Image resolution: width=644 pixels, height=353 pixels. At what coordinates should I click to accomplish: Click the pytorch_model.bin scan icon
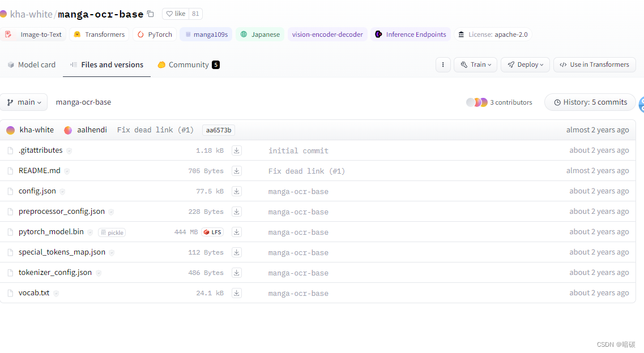pyautogui.click(x=91, y=233)
